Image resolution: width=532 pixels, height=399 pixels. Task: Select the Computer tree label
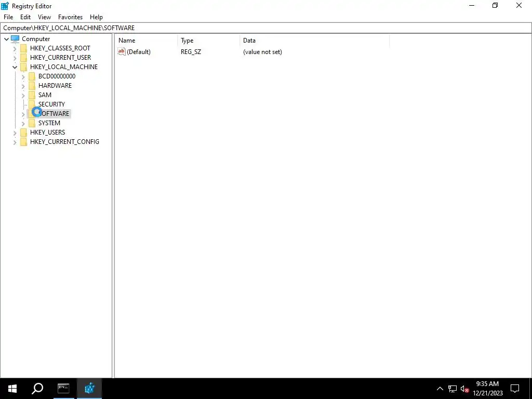[36, 39]
